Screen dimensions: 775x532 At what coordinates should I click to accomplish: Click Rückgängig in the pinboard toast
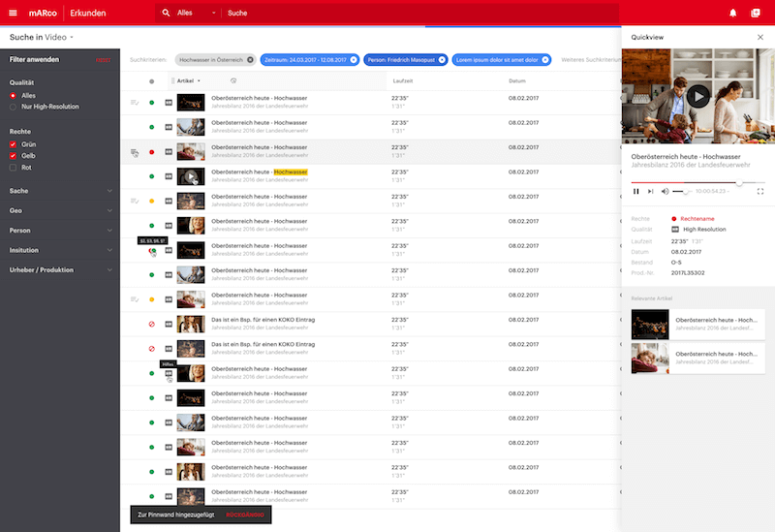click(x=245, y=515)
